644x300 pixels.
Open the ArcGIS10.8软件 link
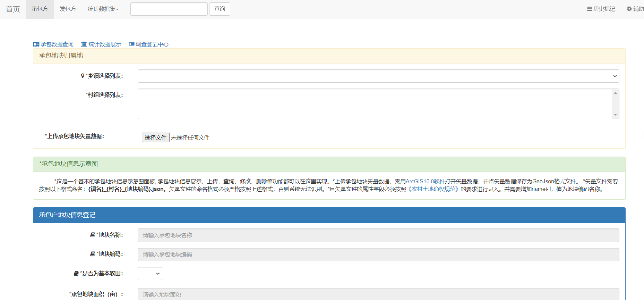[x=425, y=181]
